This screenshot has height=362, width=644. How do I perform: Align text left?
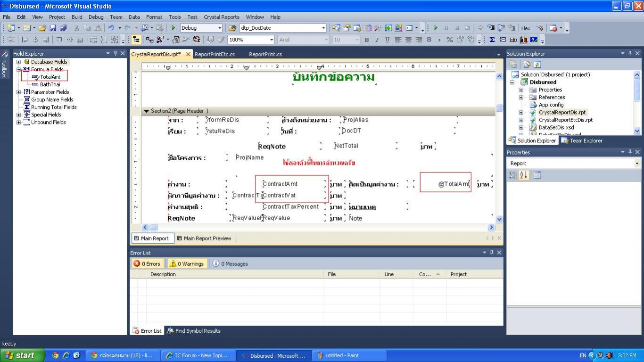pyautogui.click(x=398, y=40)
